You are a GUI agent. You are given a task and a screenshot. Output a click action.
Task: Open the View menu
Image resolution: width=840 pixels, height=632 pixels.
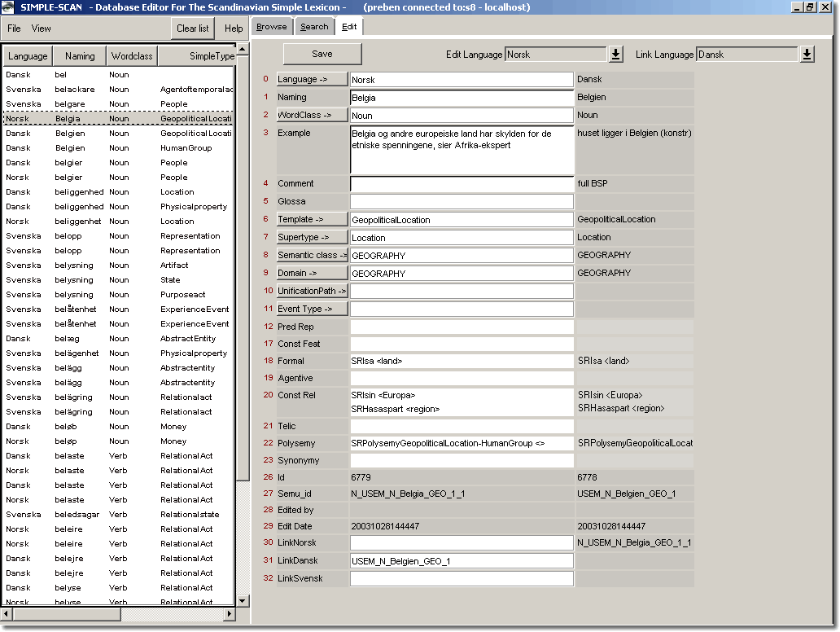[x=42, y=29]
